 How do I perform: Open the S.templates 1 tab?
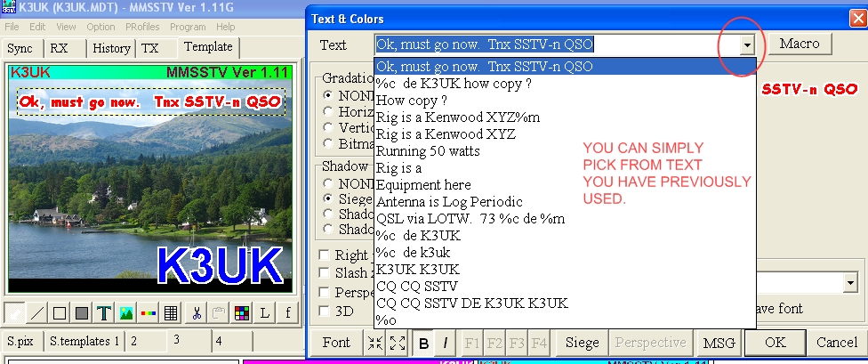coord(84,341)
